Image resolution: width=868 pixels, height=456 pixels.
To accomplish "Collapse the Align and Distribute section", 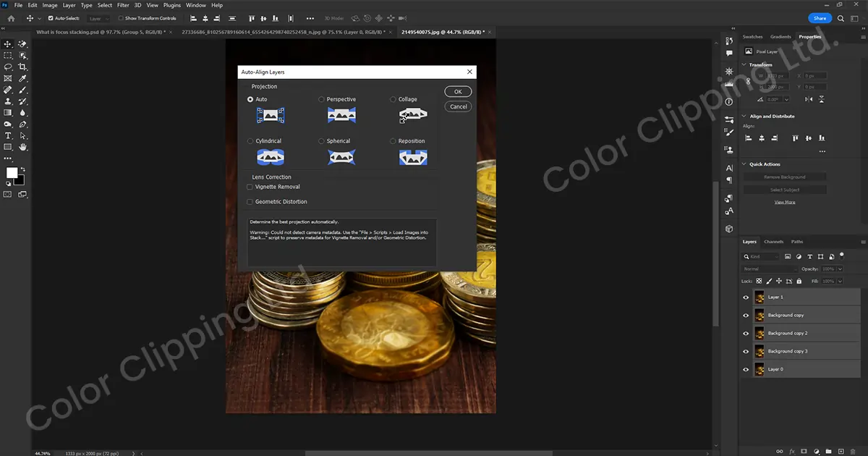I will click(745, 116).
